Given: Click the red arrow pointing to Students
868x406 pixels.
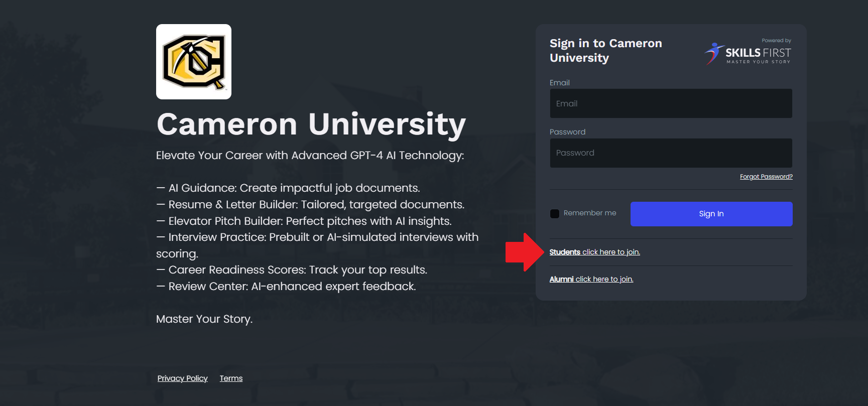Looking at the screenshot, I should point(524,252).
